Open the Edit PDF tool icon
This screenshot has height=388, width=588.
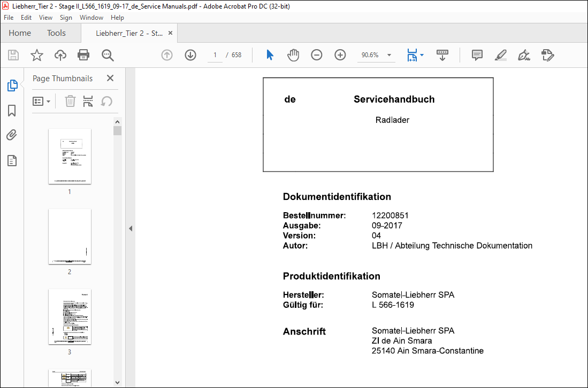pyautogui.click(x=547, y=55)
